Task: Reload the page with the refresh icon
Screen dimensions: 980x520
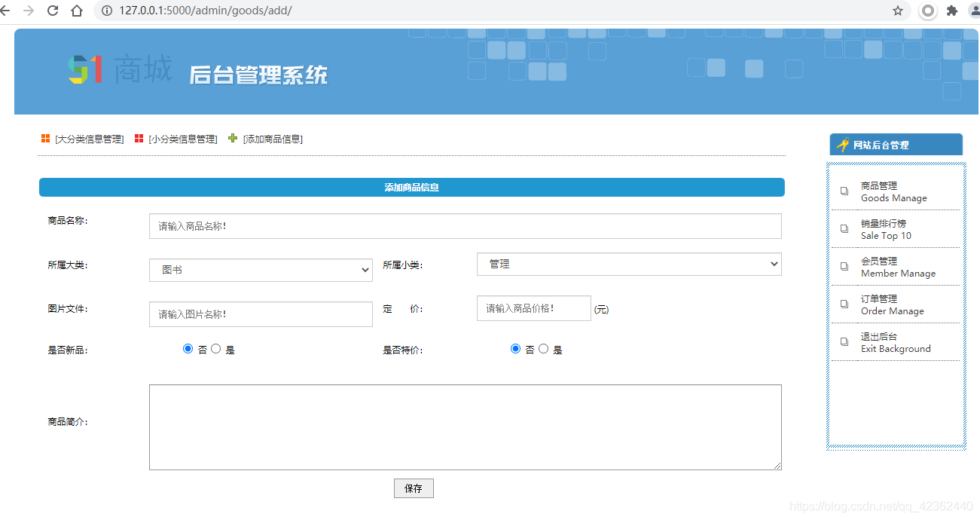Action: pos(53,11)
